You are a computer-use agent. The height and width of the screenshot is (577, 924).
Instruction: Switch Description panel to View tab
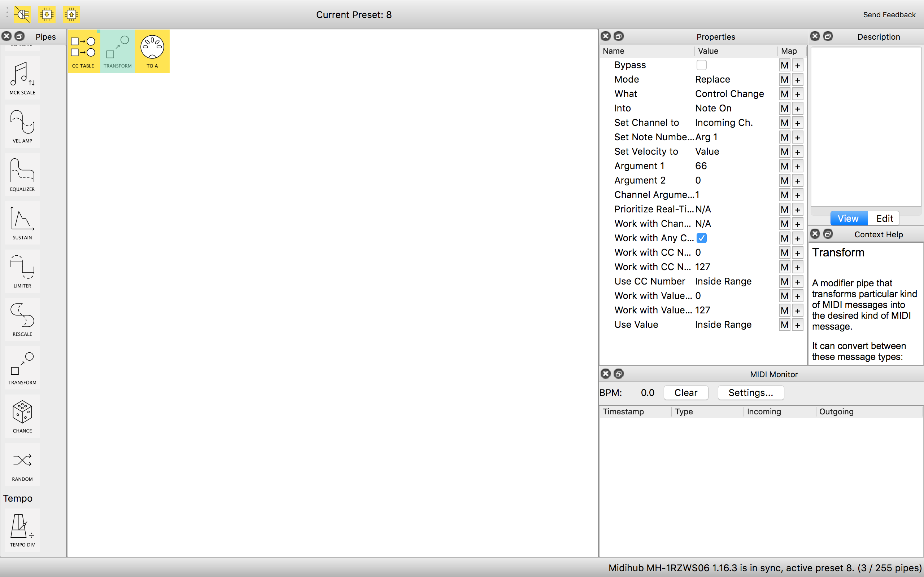coord(848,218)
